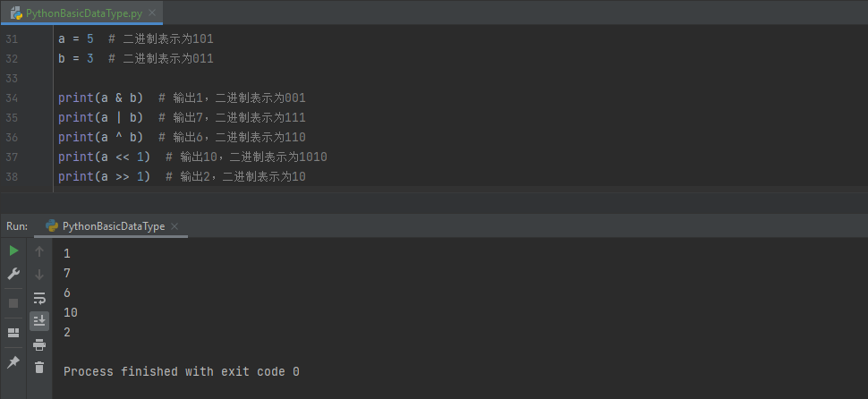This screenshot has height=399, width=868.
Task: Click the Down the Stack Trace arrow
Action: [x=39, y=275]
